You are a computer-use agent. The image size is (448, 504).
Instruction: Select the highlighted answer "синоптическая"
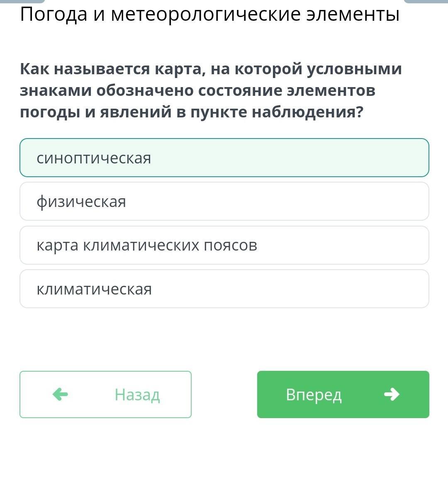tap(224, 158)
